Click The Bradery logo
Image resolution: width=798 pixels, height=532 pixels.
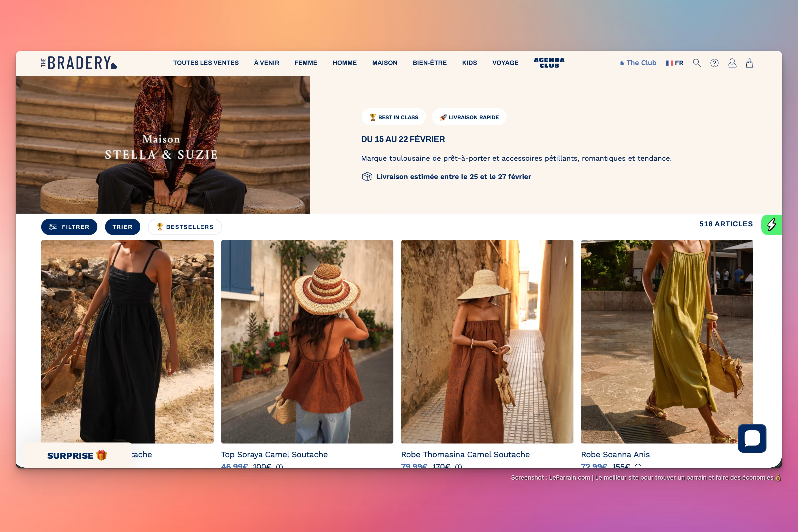click(x=79, y=63)
